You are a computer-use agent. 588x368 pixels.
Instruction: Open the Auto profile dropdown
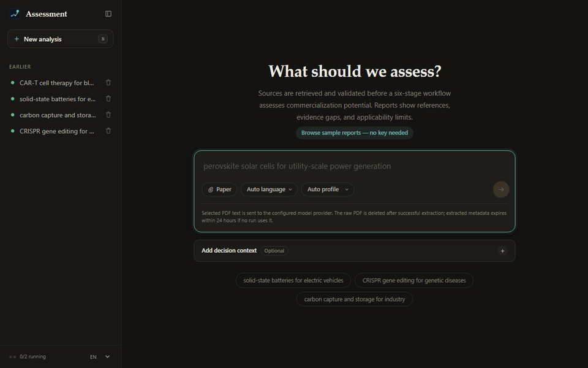(328, 190)
